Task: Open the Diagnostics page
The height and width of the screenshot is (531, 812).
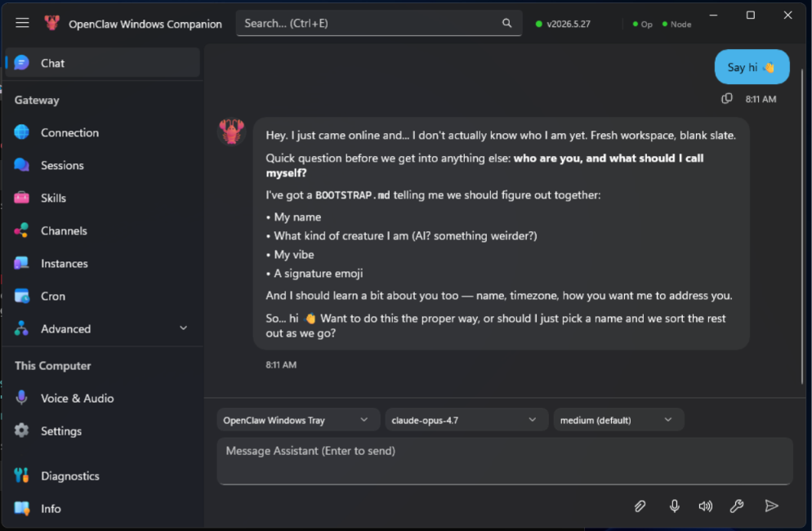Action: coord(103,475)
